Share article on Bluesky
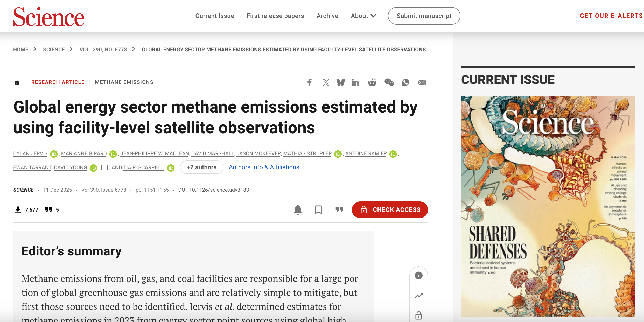 (x=340, y=82)
